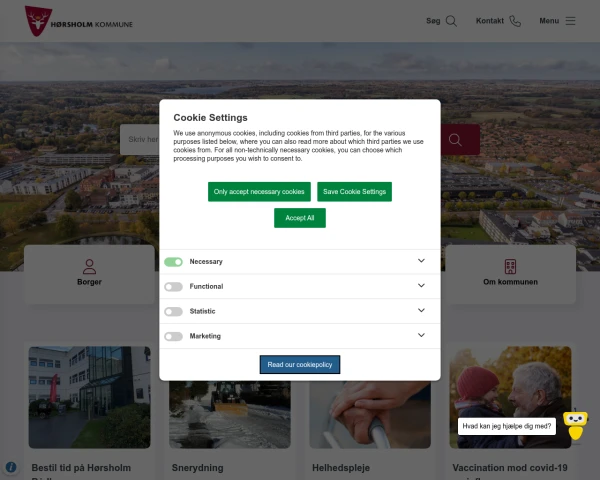Click the Kontakt label in header
Image resolution: width=600 pixels, height=480 pixels.
tap(489, 21)
